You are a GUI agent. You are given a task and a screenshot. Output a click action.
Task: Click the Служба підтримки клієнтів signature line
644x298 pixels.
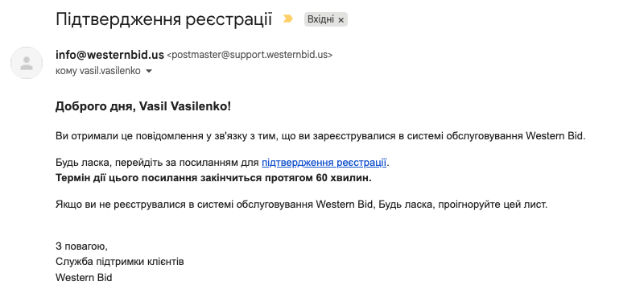tap(119, 262)
